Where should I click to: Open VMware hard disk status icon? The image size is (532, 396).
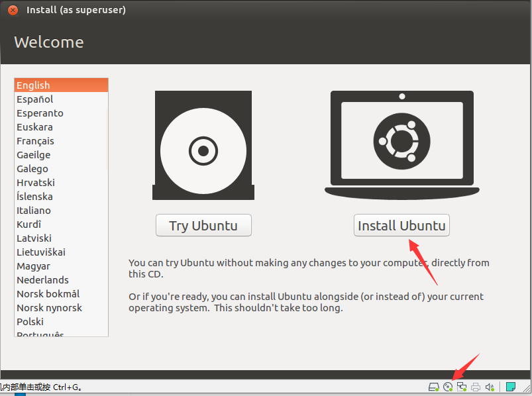(x=433, y=387)
